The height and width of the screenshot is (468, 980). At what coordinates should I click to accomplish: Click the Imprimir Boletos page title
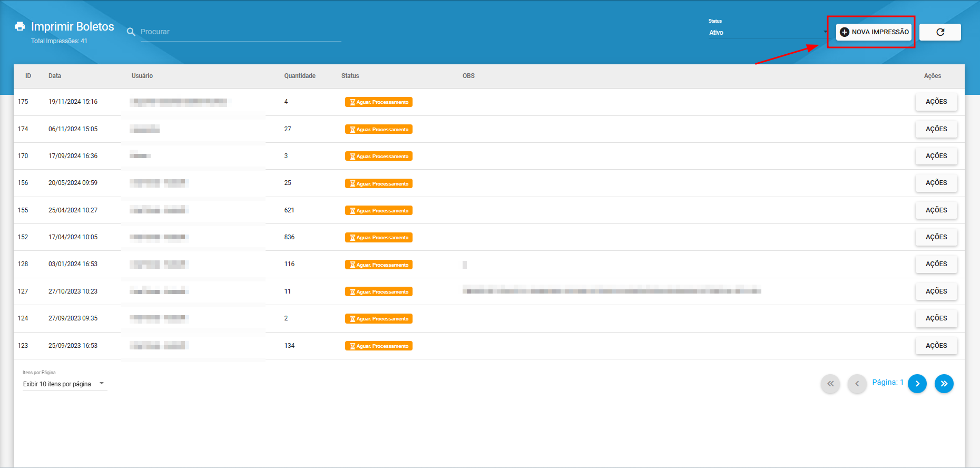click(73, 26)
